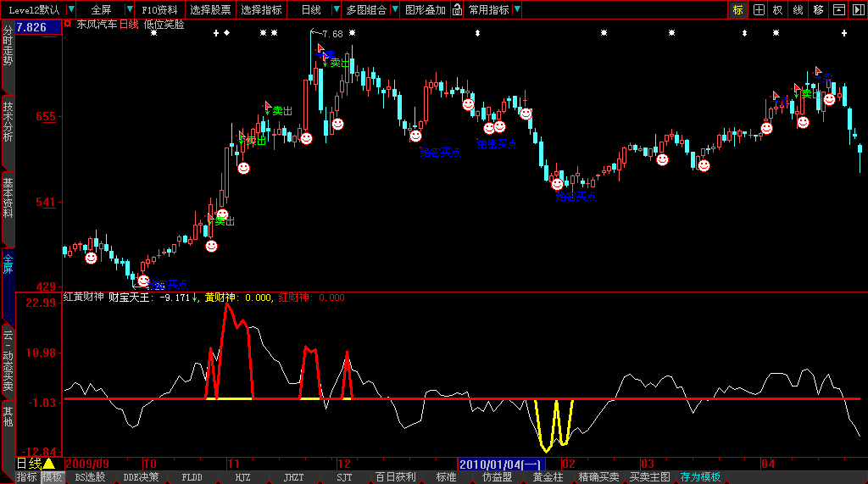Switch to the 模板 bottom tab
The height and width of the screenshot is (484, 868).
pyautogui.click(x=53, y=477)
